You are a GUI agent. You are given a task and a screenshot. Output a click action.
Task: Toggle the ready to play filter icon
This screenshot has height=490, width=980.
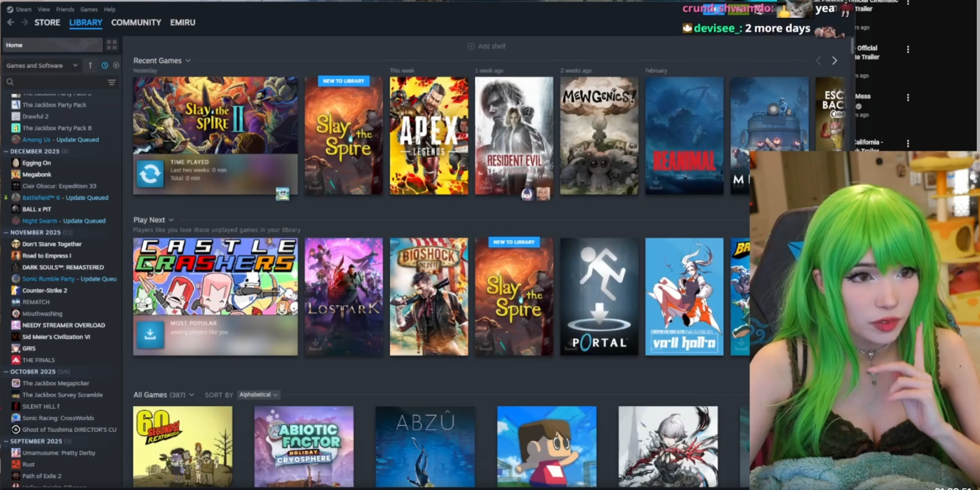point(116,65)
